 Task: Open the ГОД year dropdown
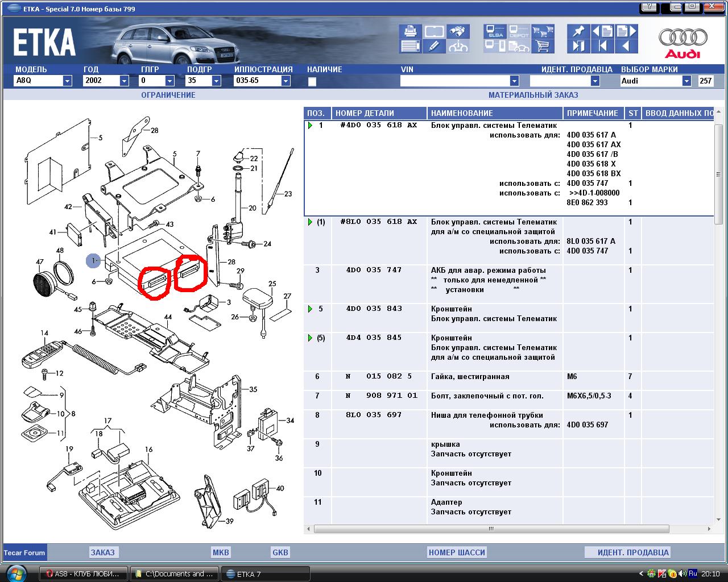coord(124,81)
